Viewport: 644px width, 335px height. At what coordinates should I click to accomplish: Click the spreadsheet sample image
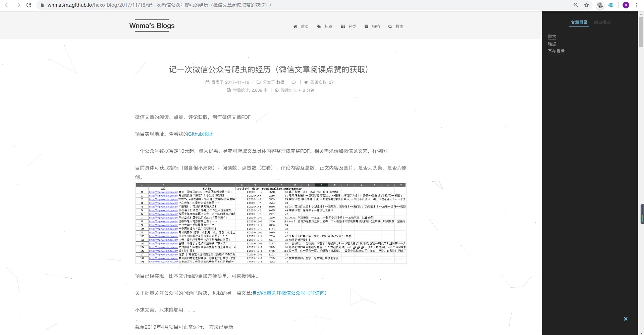pyautogui.click(x=271, y=223)
